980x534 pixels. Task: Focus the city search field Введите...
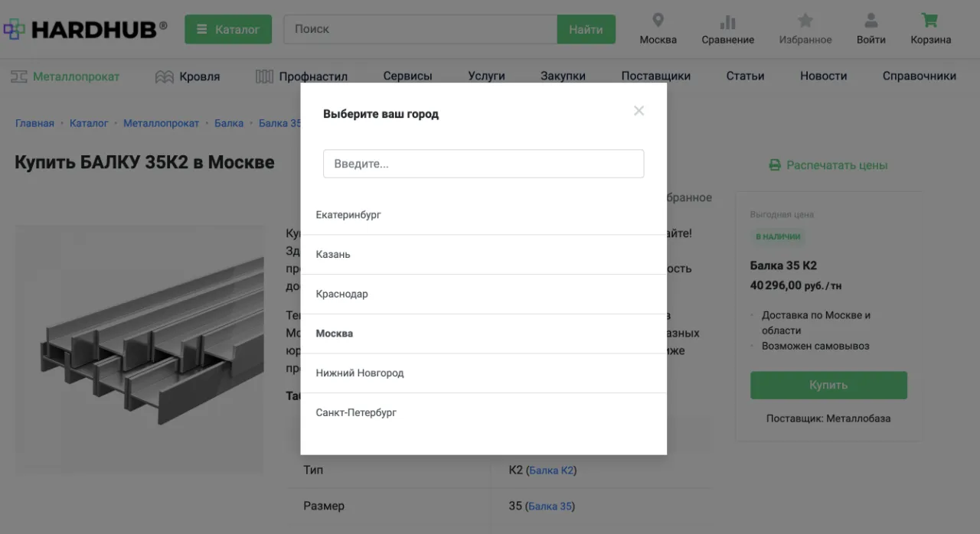[x=483, y=164]
